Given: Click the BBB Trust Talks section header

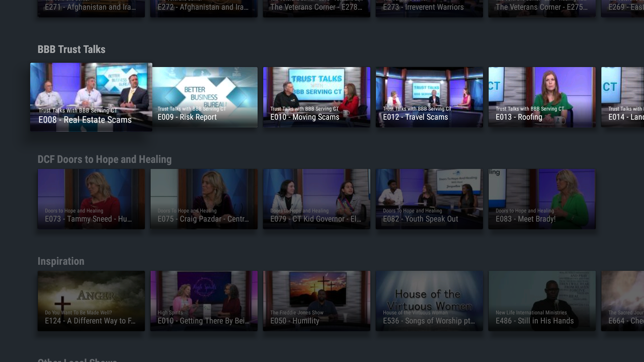Looking at the screenshot, I should point(71,49).
